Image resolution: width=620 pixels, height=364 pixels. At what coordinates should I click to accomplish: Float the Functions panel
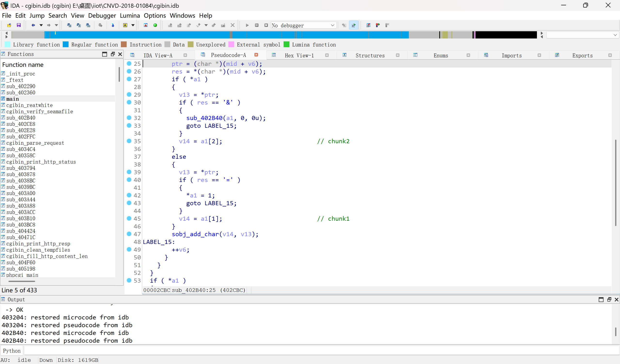(x=113, y=54)
